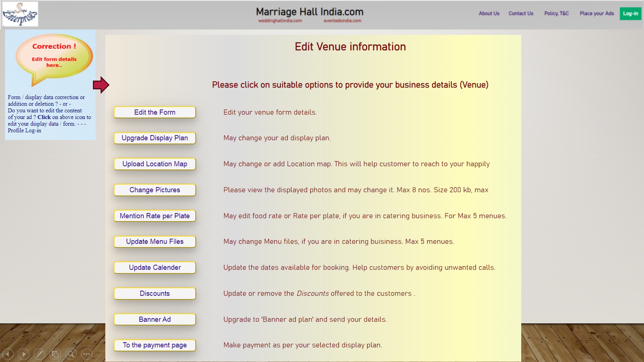
Task: Click the italic 'Discounts' word in description
Action: (x=313, y=294)
